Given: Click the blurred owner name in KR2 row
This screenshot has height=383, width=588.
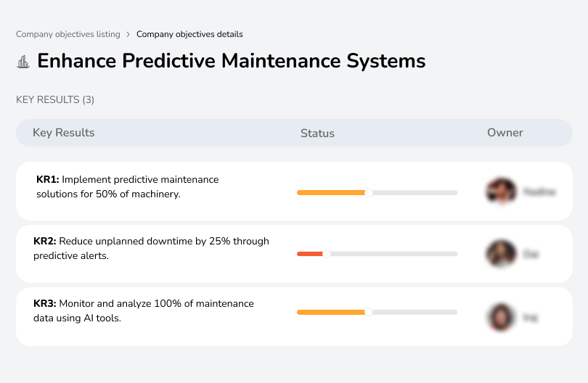Looking at the screenshot, I should [x=531, y=255].
